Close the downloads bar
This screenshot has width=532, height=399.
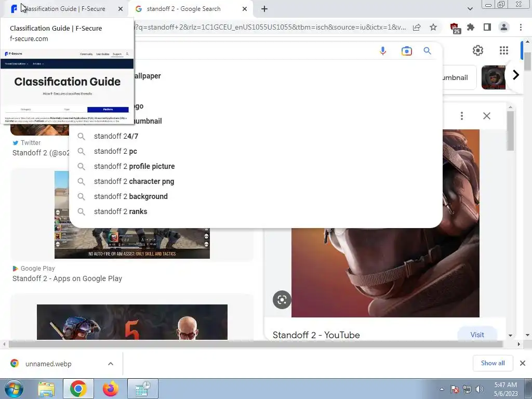(523, 363)
